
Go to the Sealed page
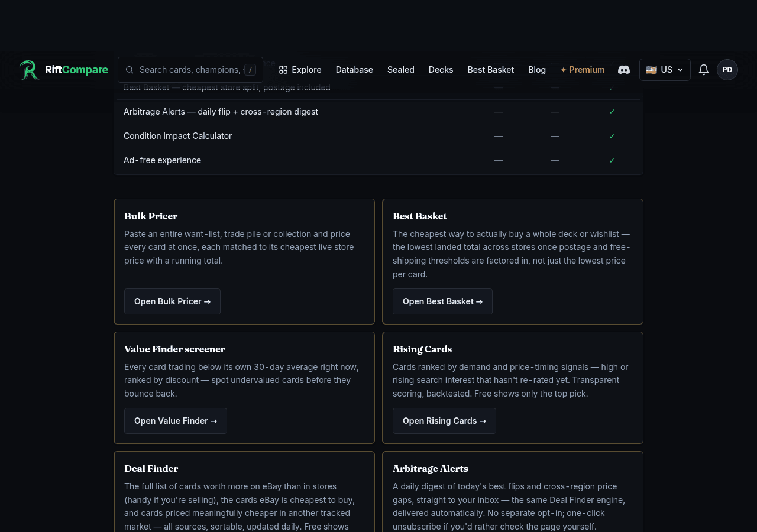coord(401,70)
